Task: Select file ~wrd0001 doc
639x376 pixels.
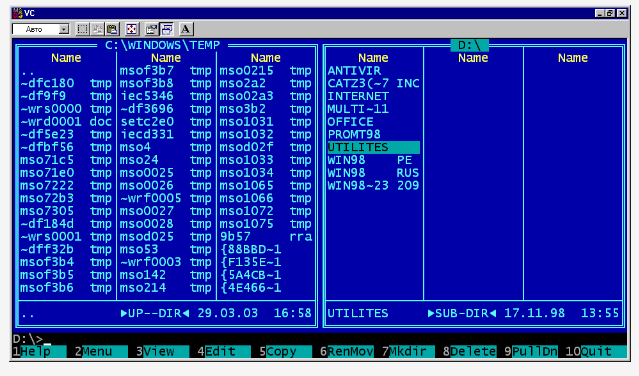Action: pyautogui.click(x=66, y=121)
